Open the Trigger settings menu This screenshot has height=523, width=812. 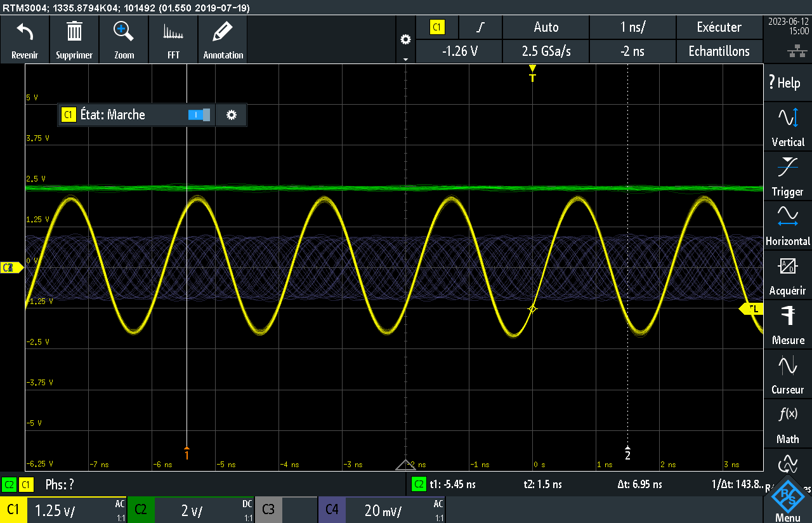[x=788, y=176]
